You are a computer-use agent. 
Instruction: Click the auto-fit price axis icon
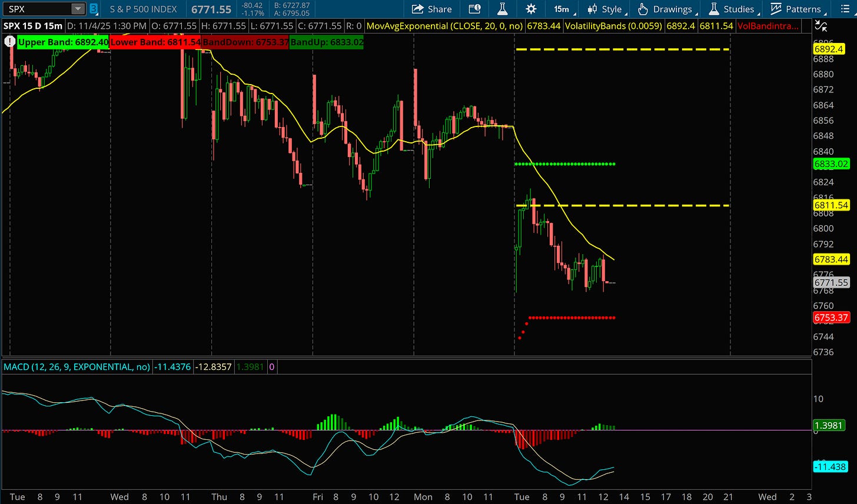pyautogui.click(x=821, y=26)
